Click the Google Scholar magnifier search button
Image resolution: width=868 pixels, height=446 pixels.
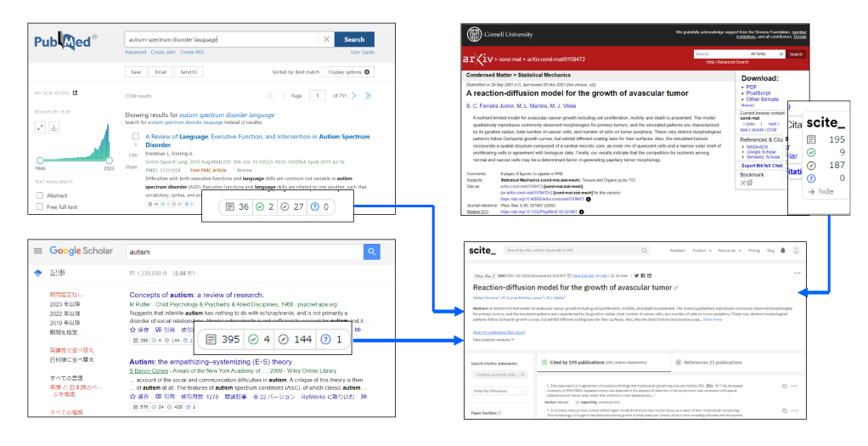click(x=372, y=251)
